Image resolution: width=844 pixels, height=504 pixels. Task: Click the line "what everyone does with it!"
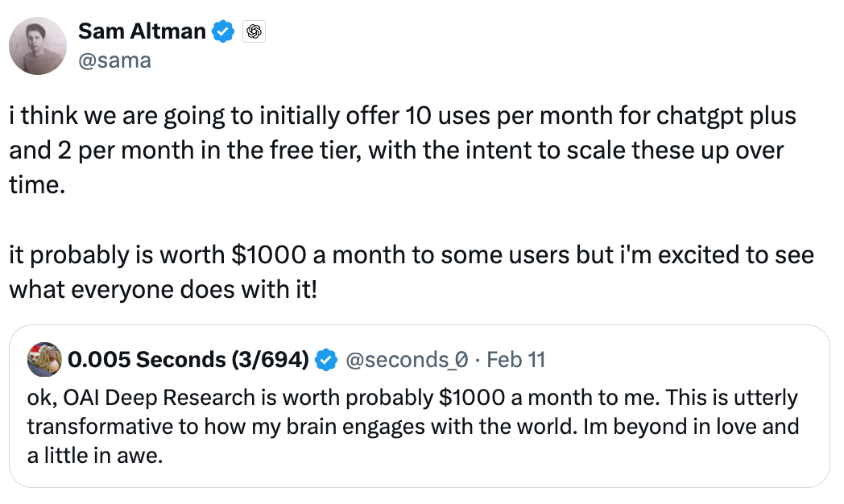(x=163, y=290)
